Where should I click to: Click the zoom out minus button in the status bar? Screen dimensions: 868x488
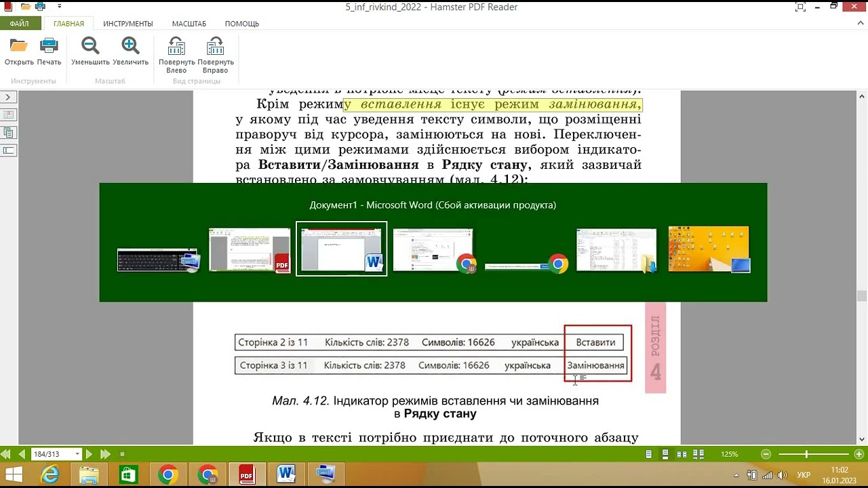pos(766,454)
